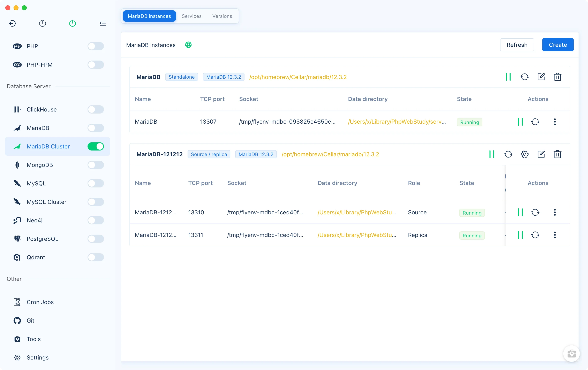Open the history clock icon

pyautogui.click(x=43, y=23)
